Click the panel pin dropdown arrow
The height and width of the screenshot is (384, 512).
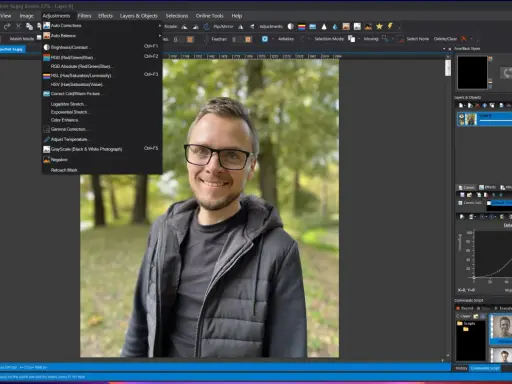444,49
